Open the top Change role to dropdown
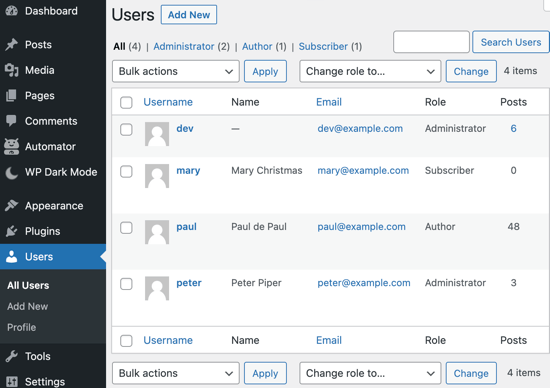The height and width of the screenshot is (388, 550). 370,71
